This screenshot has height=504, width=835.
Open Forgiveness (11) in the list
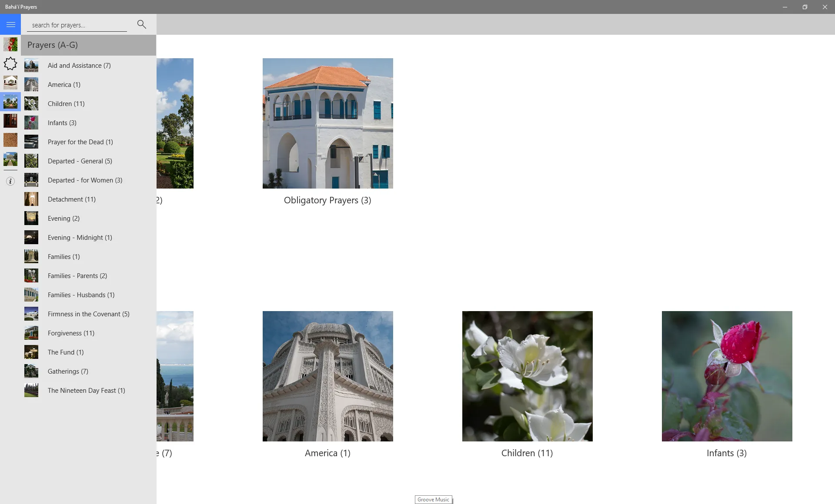click(x=89, y=333)
